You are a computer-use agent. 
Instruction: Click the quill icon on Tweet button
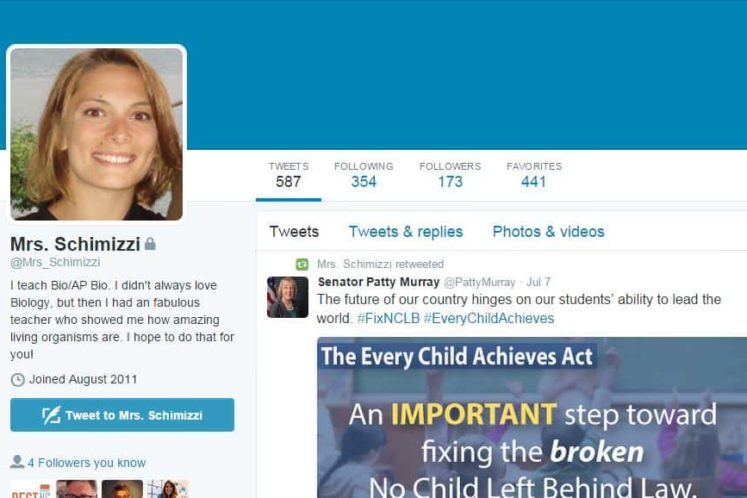tap(51, 415)
